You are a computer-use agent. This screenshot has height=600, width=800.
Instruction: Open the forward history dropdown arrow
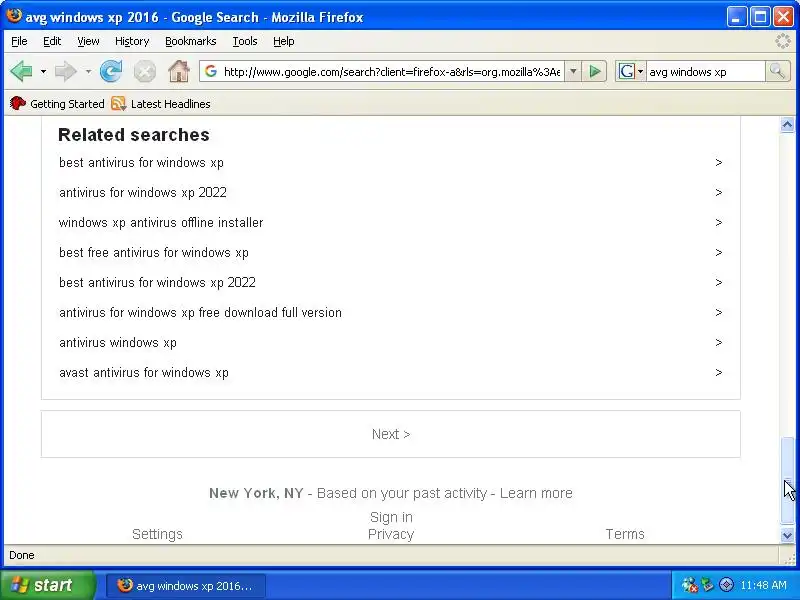tap(88, 71)
